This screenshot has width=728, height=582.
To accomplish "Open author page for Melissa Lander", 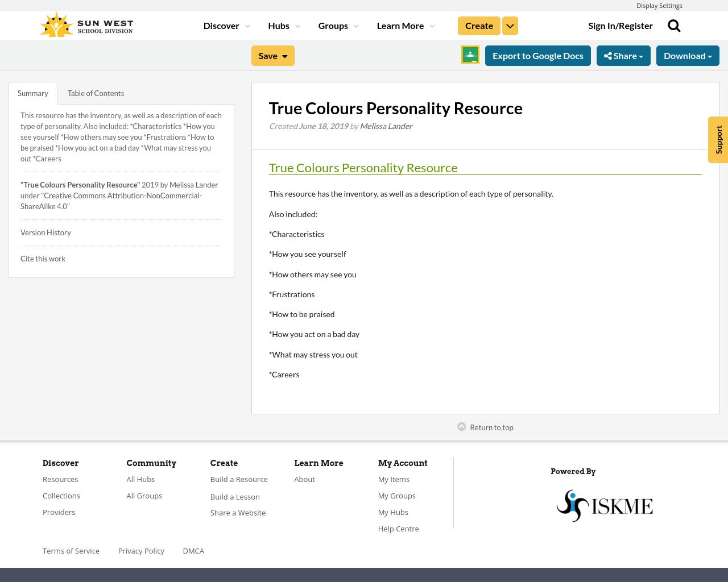I will point(386,125).
